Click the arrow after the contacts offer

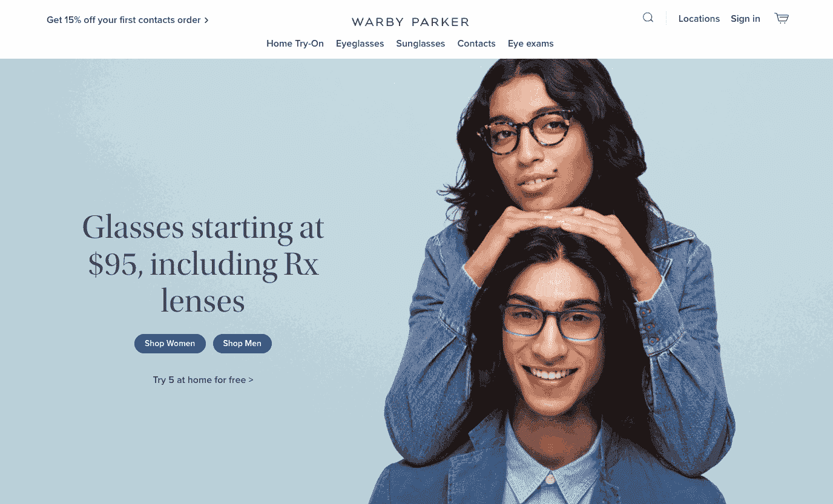[x=206, y=20]
